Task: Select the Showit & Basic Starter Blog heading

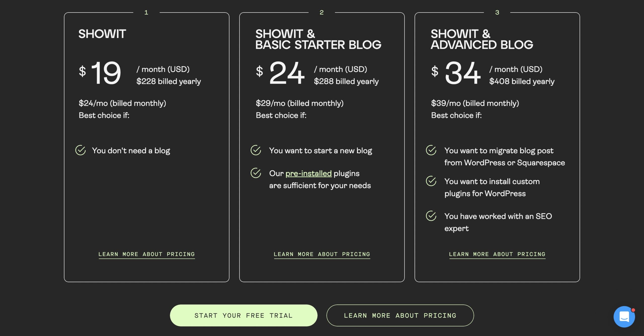Action: [318, 39]
